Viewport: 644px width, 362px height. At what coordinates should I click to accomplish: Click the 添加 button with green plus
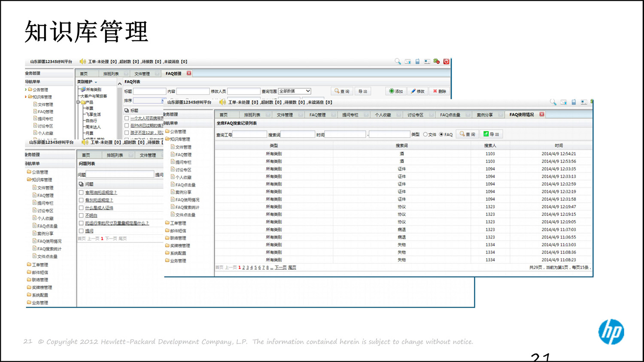(x=396, y=91)
